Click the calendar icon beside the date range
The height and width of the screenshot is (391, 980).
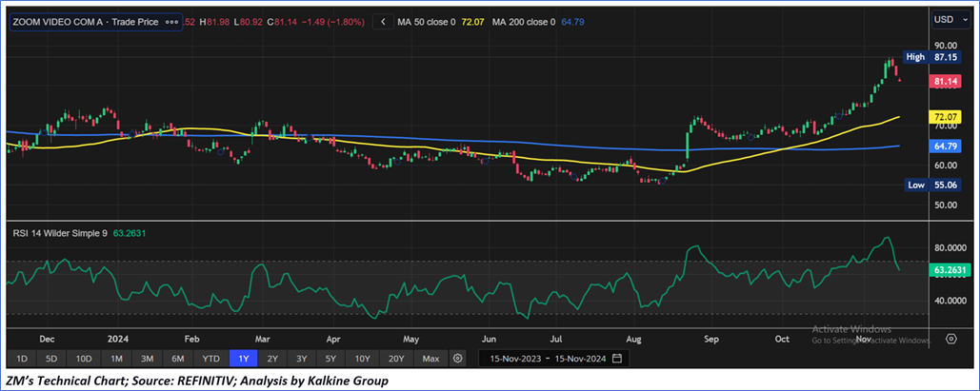click(617, 359)
